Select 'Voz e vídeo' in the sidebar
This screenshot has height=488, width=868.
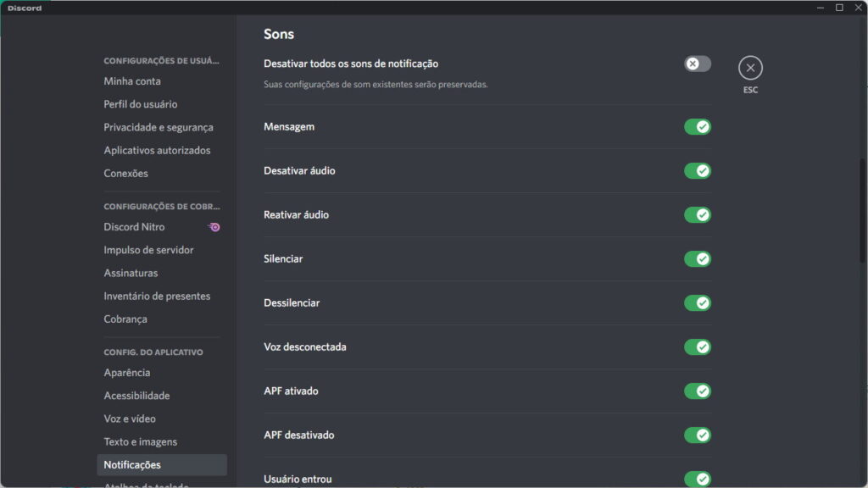point(130,419)
